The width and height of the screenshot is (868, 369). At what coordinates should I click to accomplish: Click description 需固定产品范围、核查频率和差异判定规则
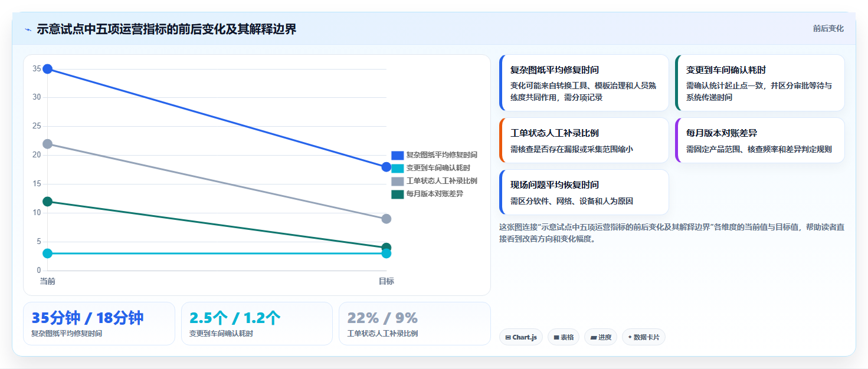click(759, 149)
